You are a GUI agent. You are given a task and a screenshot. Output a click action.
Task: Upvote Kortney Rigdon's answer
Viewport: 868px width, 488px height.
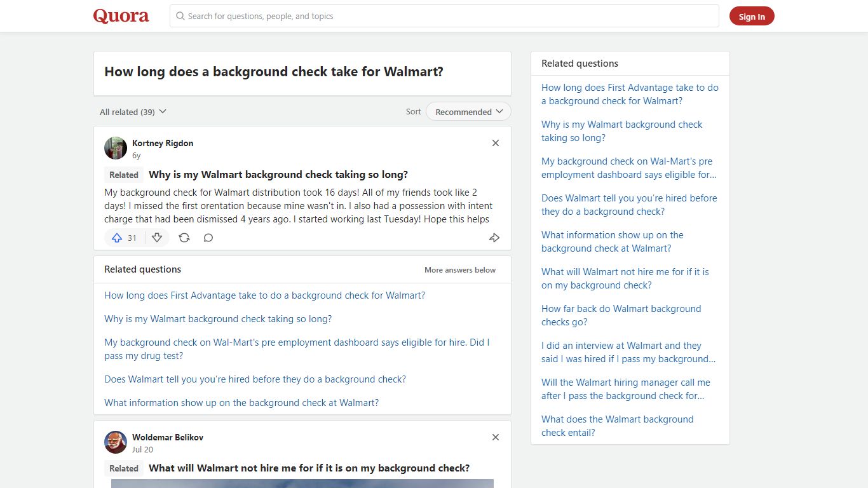[125, 238]
